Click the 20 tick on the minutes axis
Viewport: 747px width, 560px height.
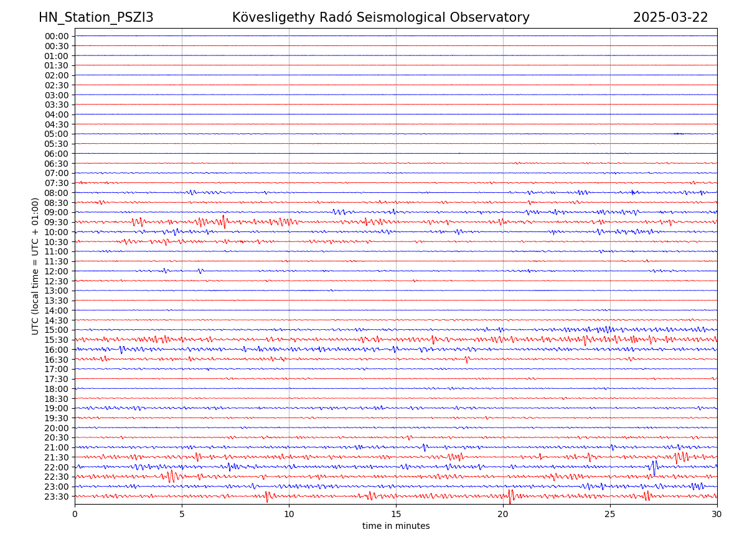(503, 514)
